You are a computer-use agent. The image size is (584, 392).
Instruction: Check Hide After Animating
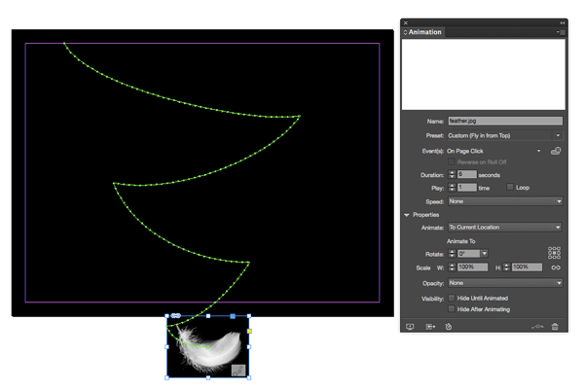pos(452,309)
